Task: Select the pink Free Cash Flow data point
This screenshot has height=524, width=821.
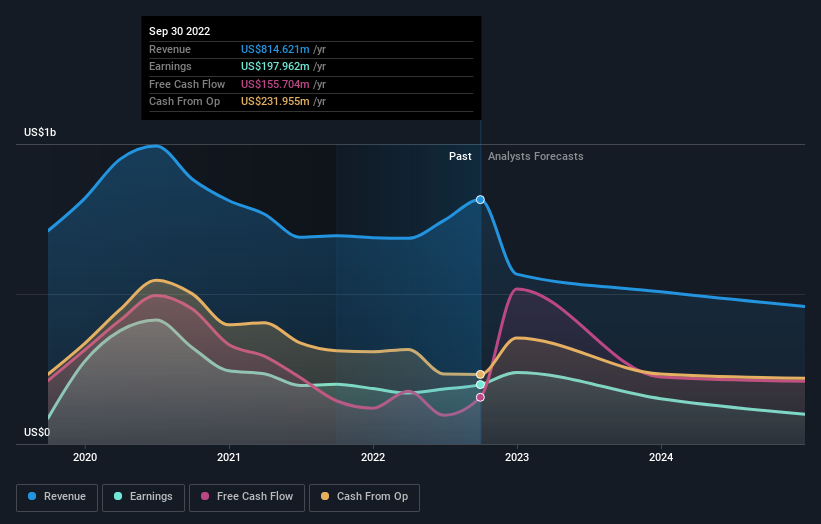Action: [x=480, y=397]
